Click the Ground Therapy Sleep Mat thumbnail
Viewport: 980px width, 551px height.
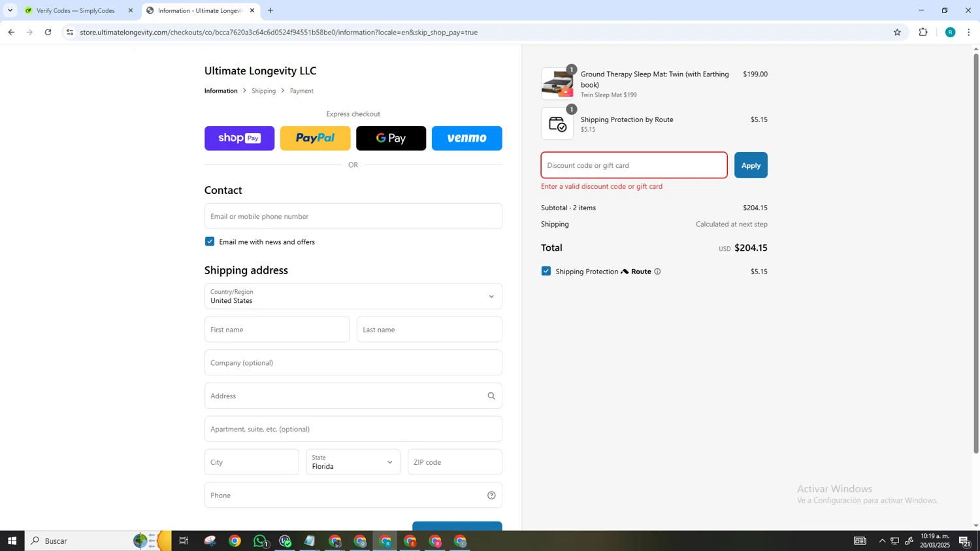[557, 84]
